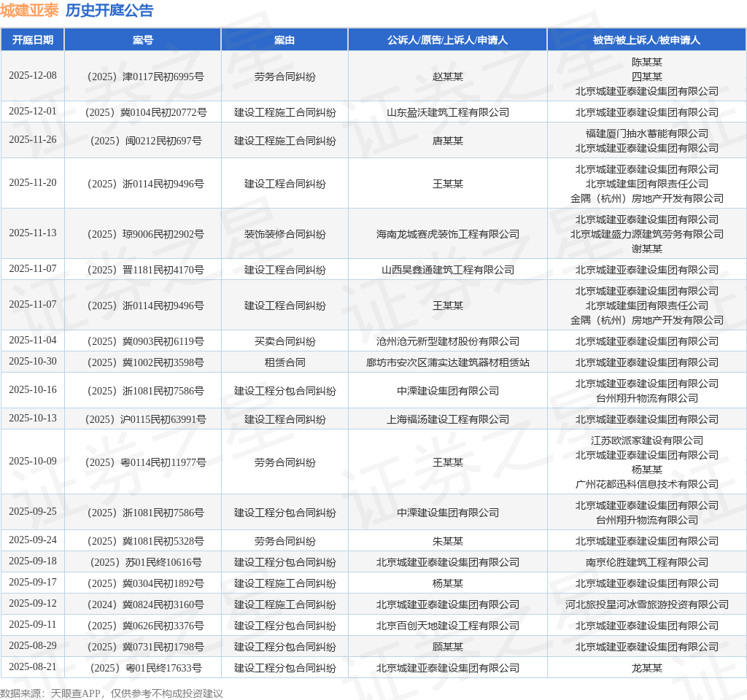
Task: Click plaintiff 顾某某
Action: [447, 647]
